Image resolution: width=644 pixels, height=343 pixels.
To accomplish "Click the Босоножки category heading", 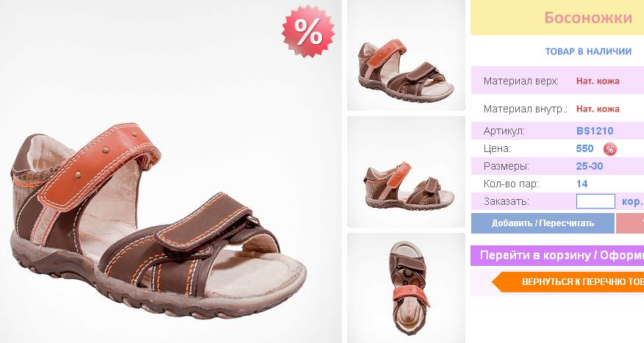I will [x=588, y=18].
